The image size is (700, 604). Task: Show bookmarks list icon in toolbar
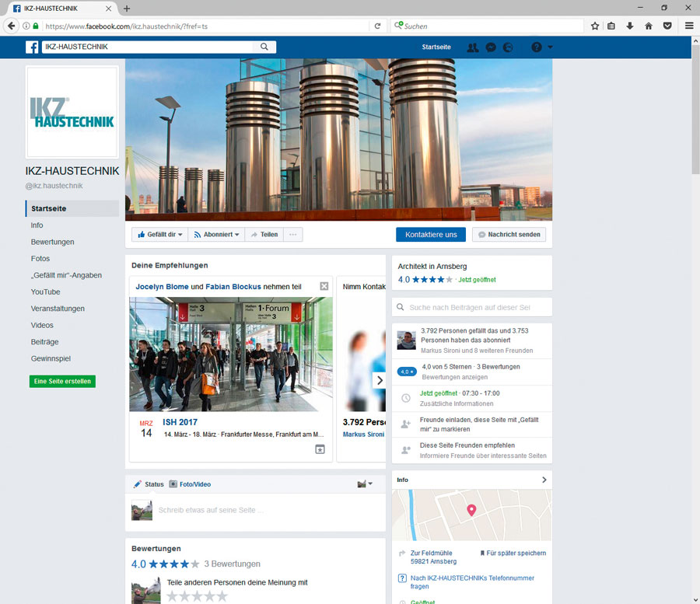tap(611, 26)
